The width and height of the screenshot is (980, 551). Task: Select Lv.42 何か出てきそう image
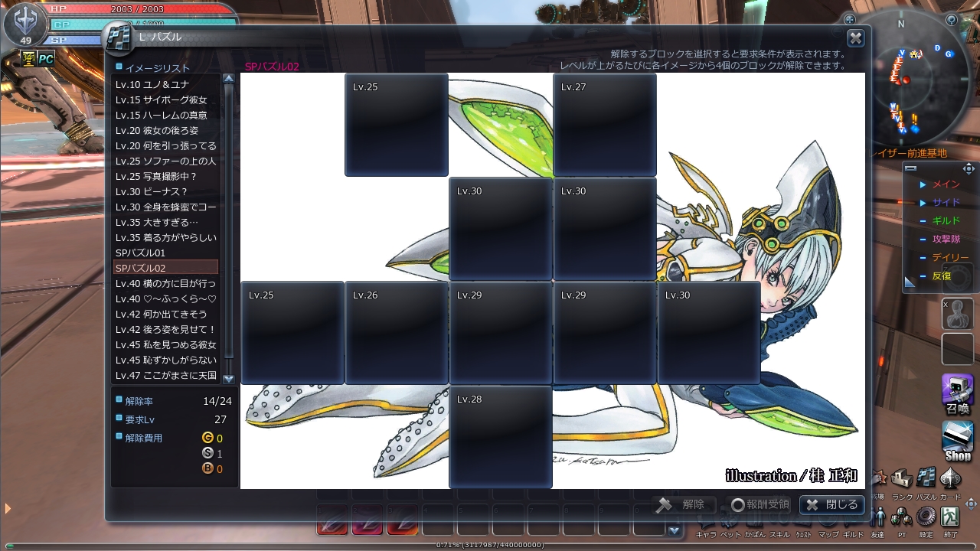[x=166, y=314]
